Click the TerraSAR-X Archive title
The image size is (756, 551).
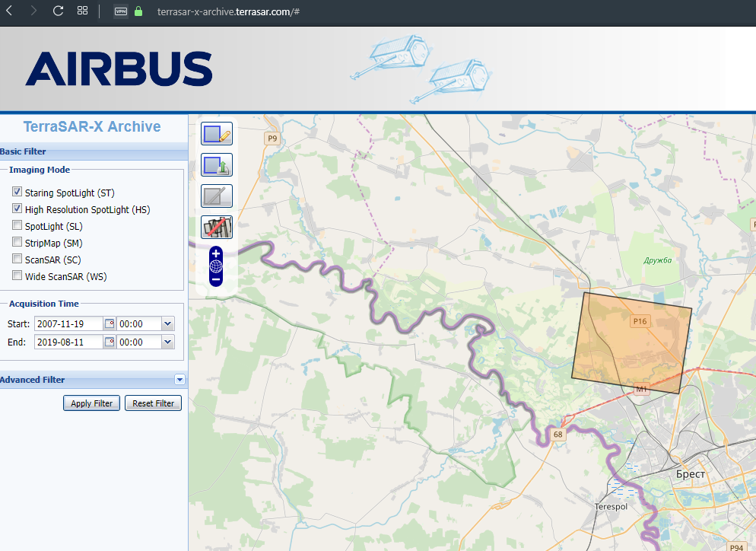[92, 126]
